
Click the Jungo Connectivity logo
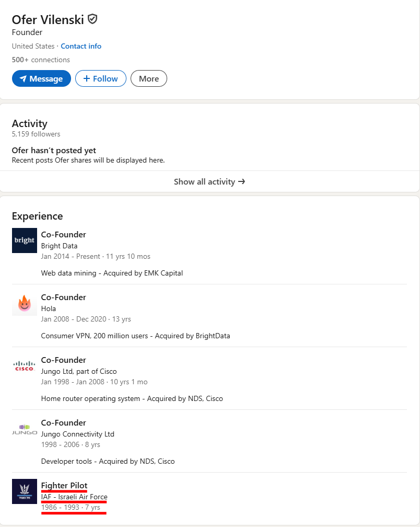click(x=25, y=429)
